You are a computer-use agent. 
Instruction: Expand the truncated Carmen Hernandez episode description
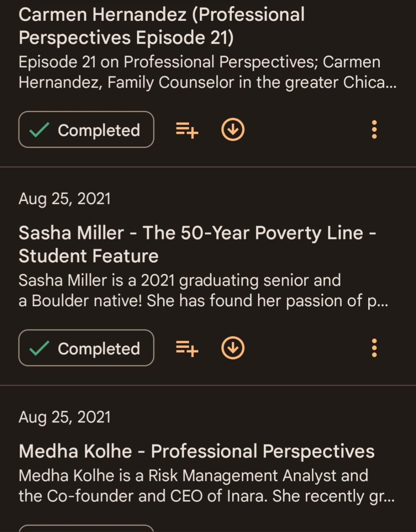tap(207, 72)
